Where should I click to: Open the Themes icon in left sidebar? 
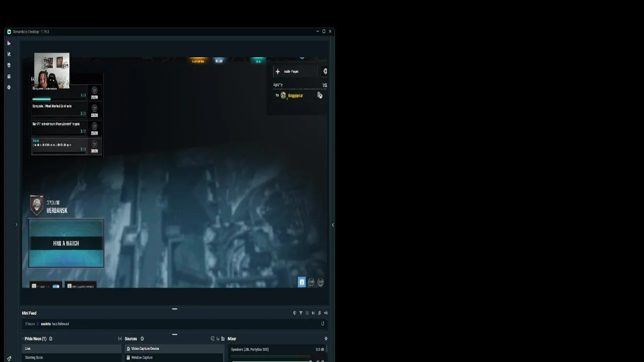tap(9, 54)
